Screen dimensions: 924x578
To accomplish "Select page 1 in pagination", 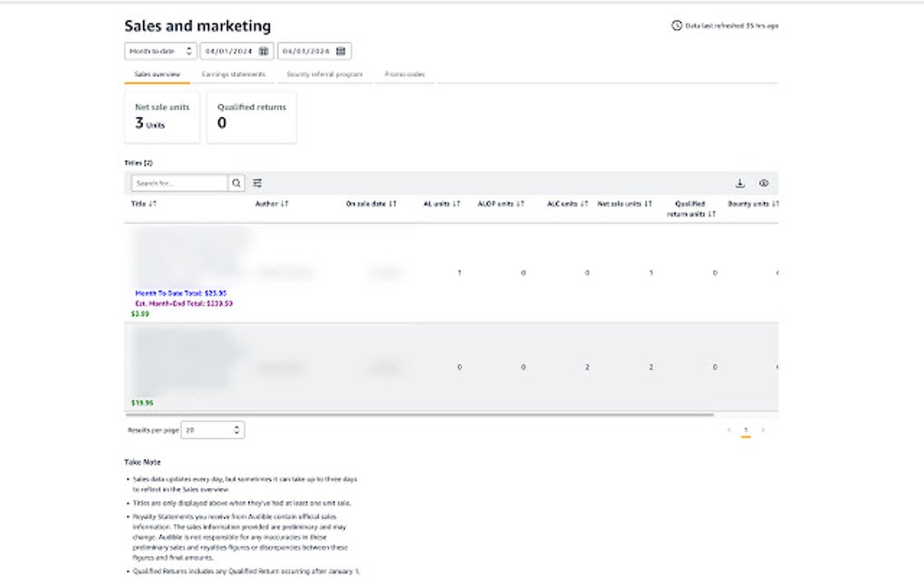I will [x=746, y=430].
